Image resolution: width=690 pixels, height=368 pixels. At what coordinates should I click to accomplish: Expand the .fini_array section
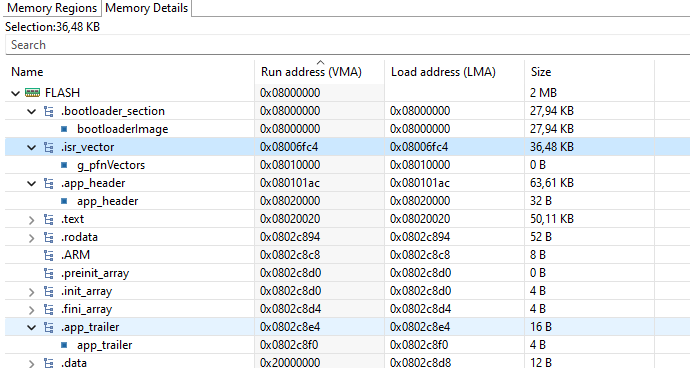click(x=31, y=310)
